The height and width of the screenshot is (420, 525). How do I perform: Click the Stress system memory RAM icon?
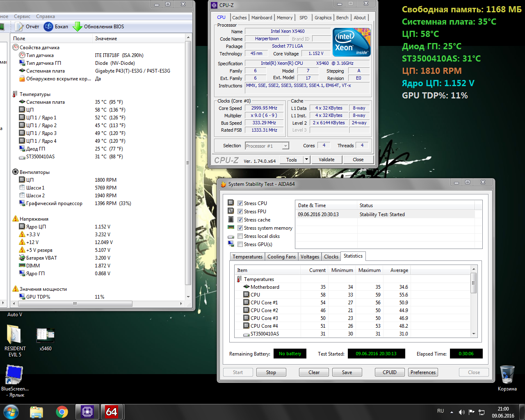(231, 228)
